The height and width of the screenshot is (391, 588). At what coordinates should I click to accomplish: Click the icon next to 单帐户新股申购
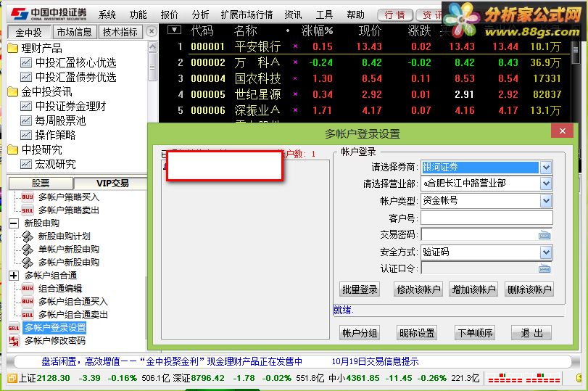pyautogui.click(x=28, y=250)
